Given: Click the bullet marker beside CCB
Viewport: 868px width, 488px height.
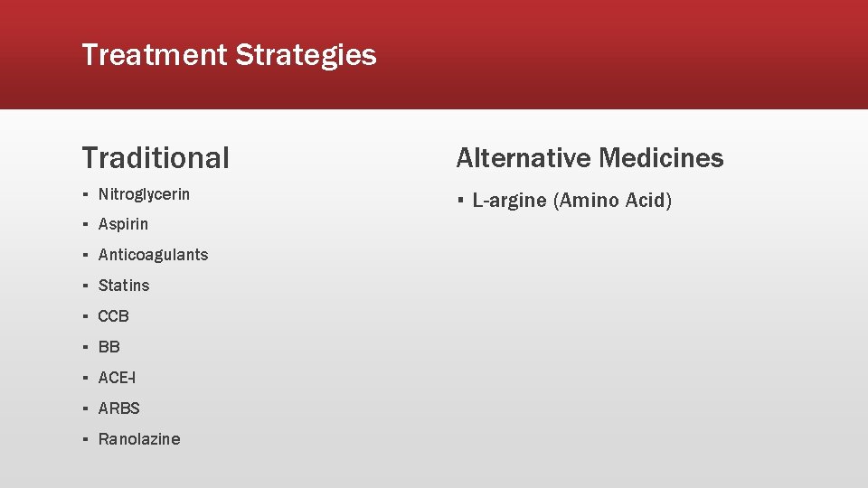Looking at the screenshot, I should [x=85, y=316].
